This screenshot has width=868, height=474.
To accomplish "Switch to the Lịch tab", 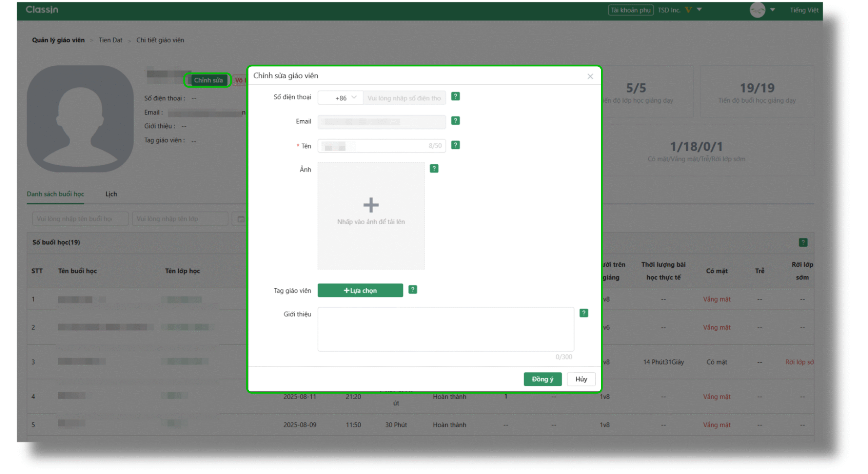I will [x=111, y=194].
